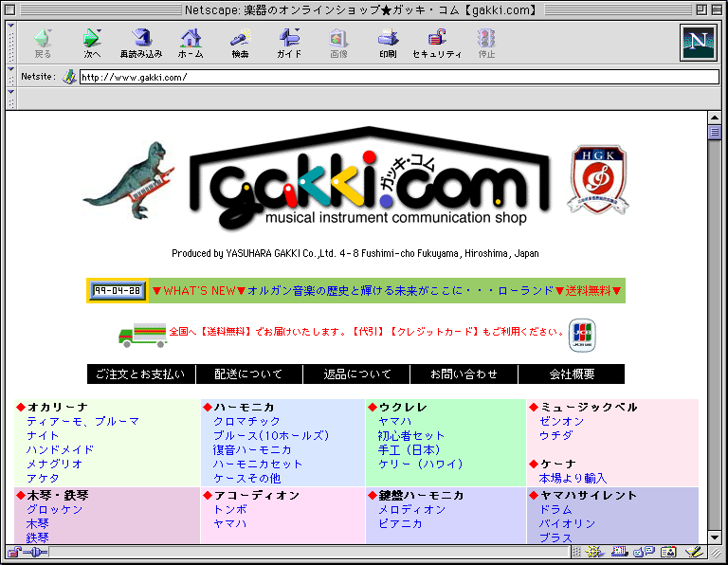Image resolution: width=728 pixels, height=565 pixels.
Task: Open メナグリオ link
Action: tap(54, 464)
